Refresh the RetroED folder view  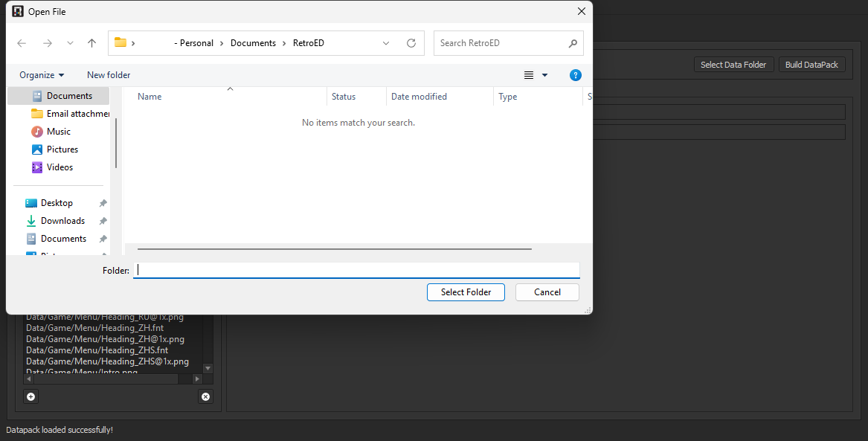[x=411, y=43]
